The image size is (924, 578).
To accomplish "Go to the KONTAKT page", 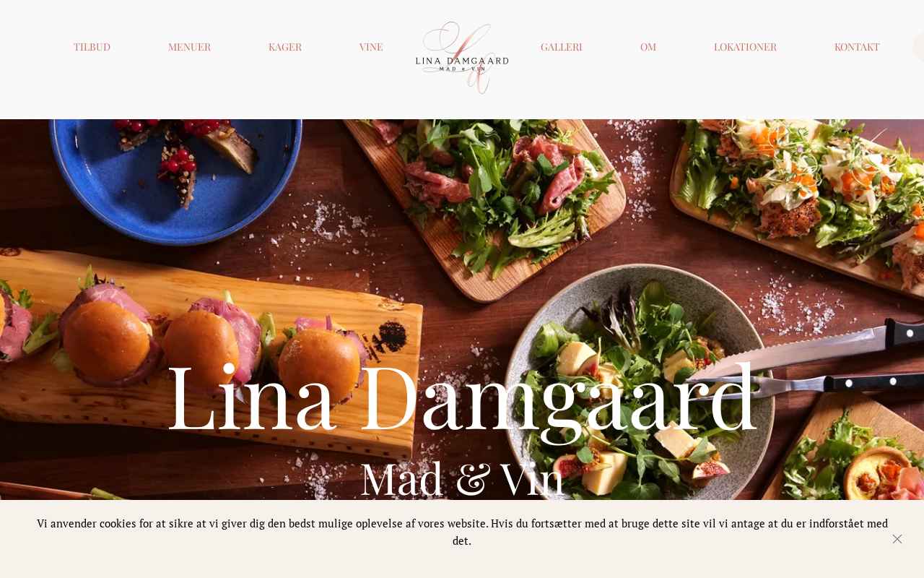I will pos(857,47).
